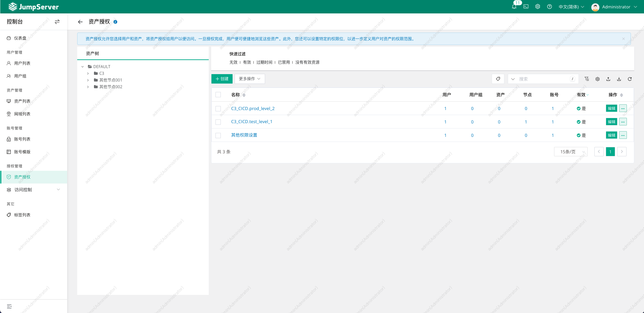The width and height of the screenshot is (644, 313).
Task: Open system settings gear in top bar
Action: (538, 7)
